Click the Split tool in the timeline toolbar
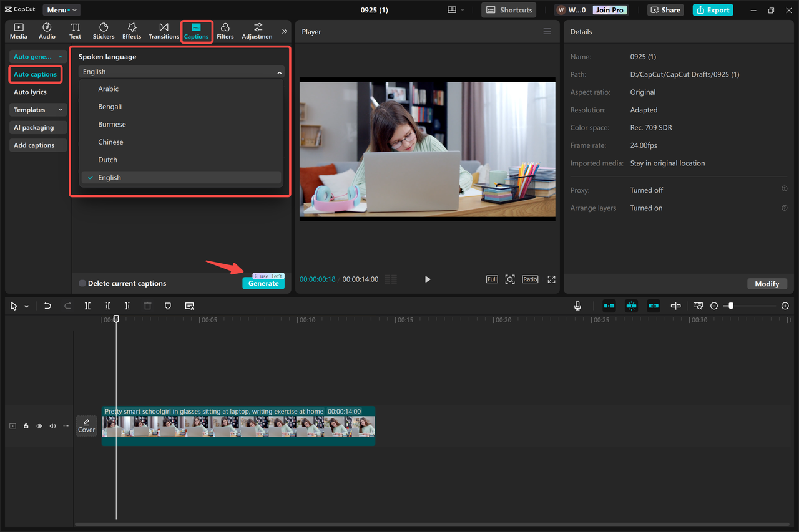This screenshot has width=799, height=532. coord(87,306)
